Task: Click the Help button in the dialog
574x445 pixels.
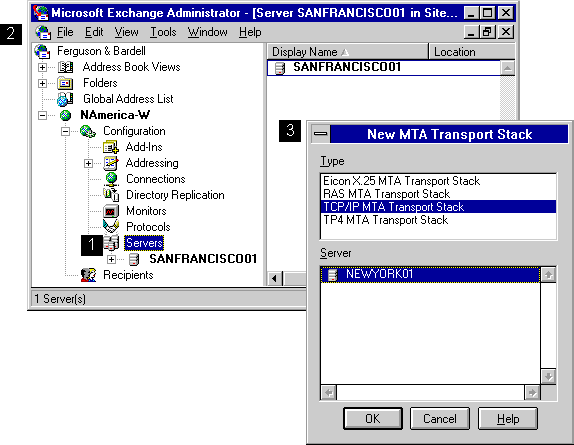Action: 508,418
